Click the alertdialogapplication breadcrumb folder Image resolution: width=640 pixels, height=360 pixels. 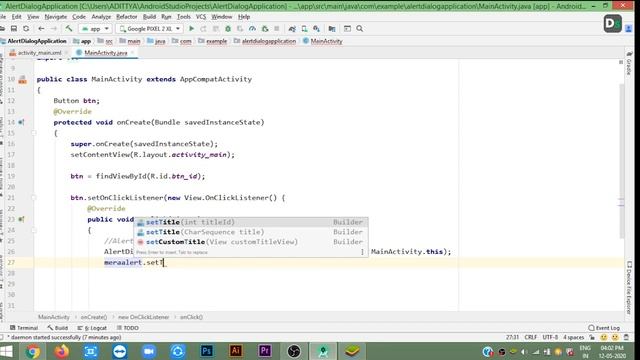tap(265, 41)
